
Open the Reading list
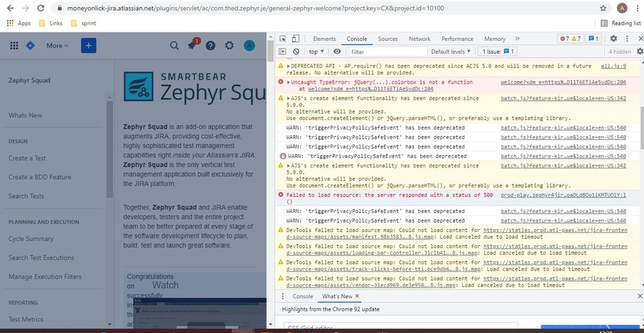[621, 23]
